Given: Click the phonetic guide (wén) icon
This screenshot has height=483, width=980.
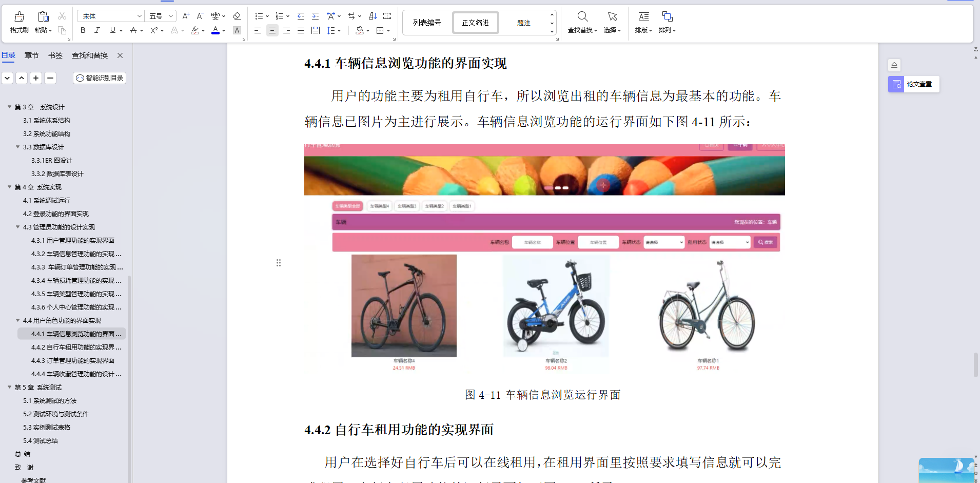Looking at the screenshot, I should [x=215, y=16].
